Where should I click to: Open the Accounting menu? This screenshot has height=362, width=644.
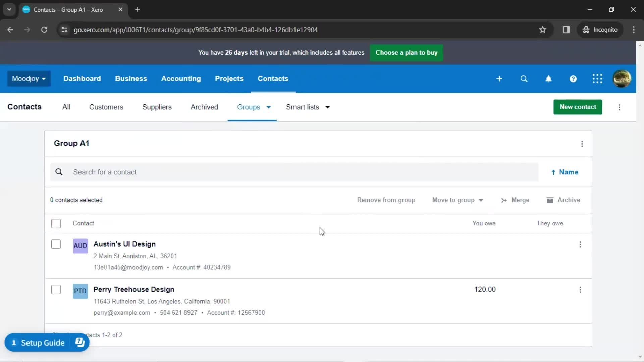(181, 79)
